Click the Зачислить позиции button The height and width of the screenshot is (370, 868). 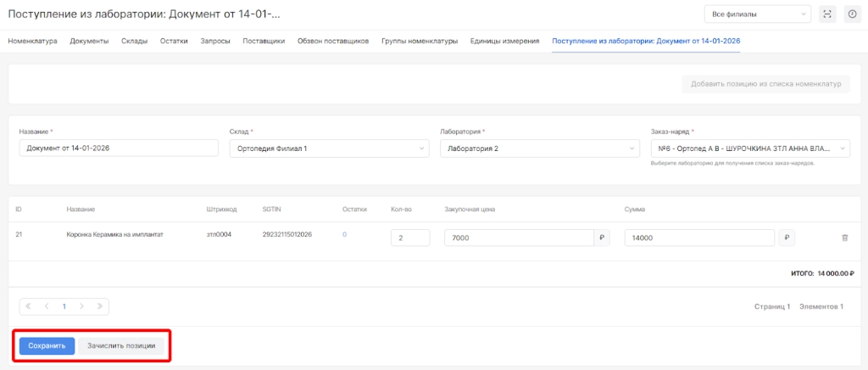pyautogui.click(x=121, y=346)
